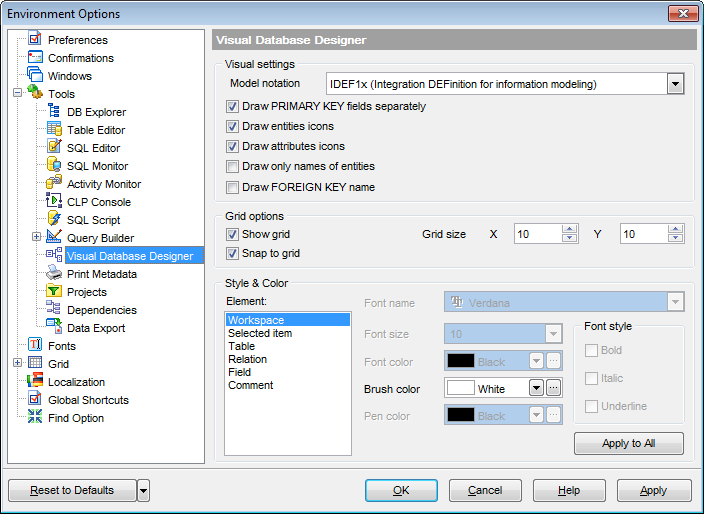Click the Find Option icon
This screenshot has height=514, width=704.
pos(35,417)
